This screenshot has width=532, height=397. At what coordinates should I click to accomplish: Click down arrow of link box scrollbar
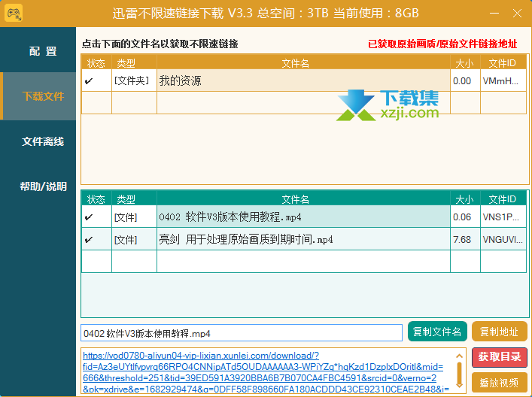pos(459,386)
